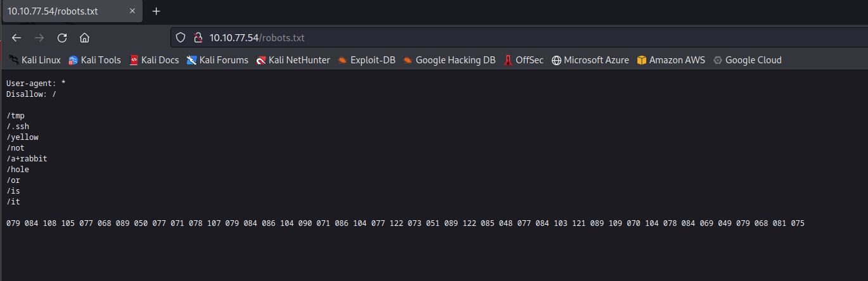Screen dimensions: 868x281
Task: Click the '/hole' entry
Action: [18, 169]
